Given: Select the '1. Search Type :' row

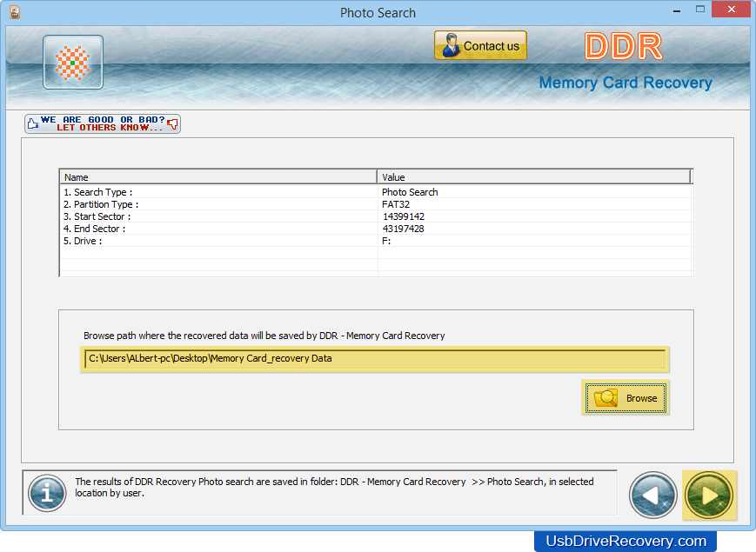Looking at the screenshot, I should tap(376, 192).
